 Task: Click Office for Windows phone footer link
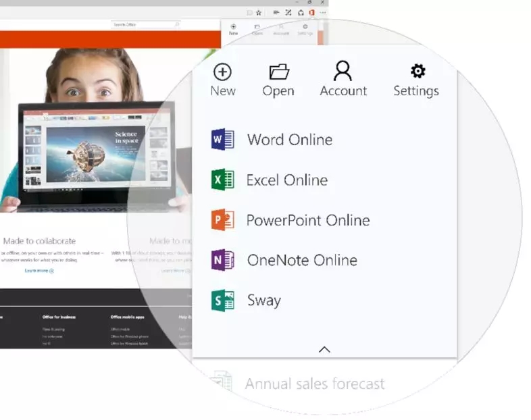129,336
